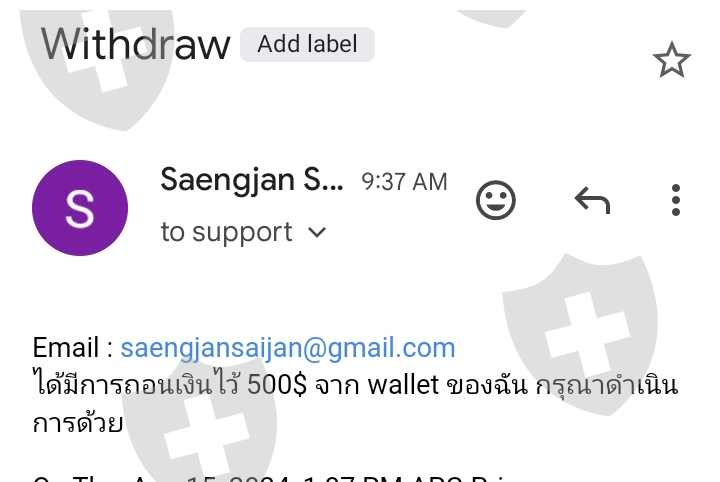Select the Email : label text
720x482 pixels.
[73, 347]
